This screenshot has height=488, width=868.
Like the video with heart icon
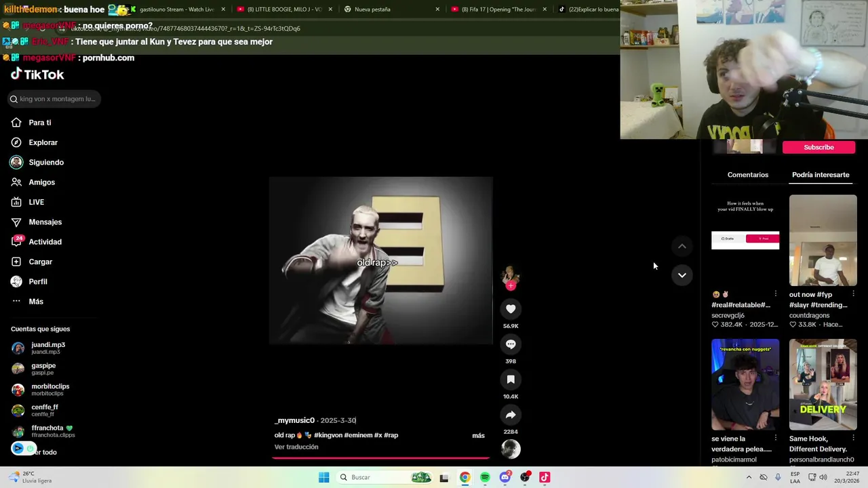511,309
